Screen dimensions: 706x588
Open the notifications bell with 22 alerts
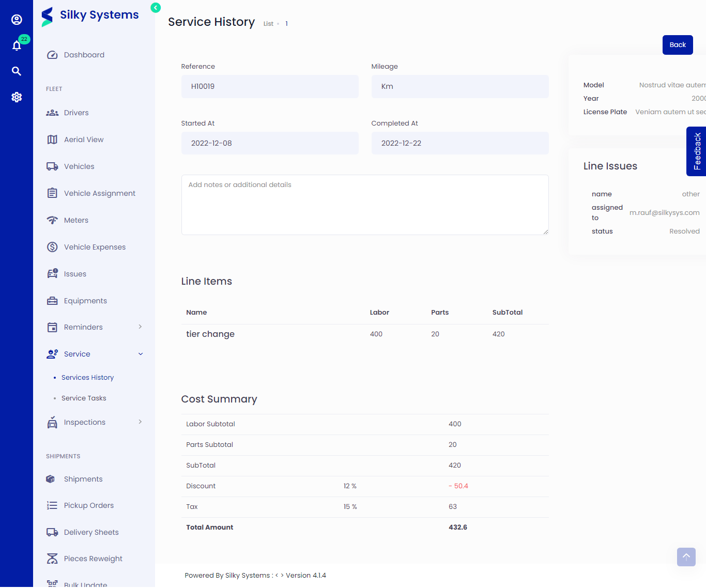[x=17, y=45]
